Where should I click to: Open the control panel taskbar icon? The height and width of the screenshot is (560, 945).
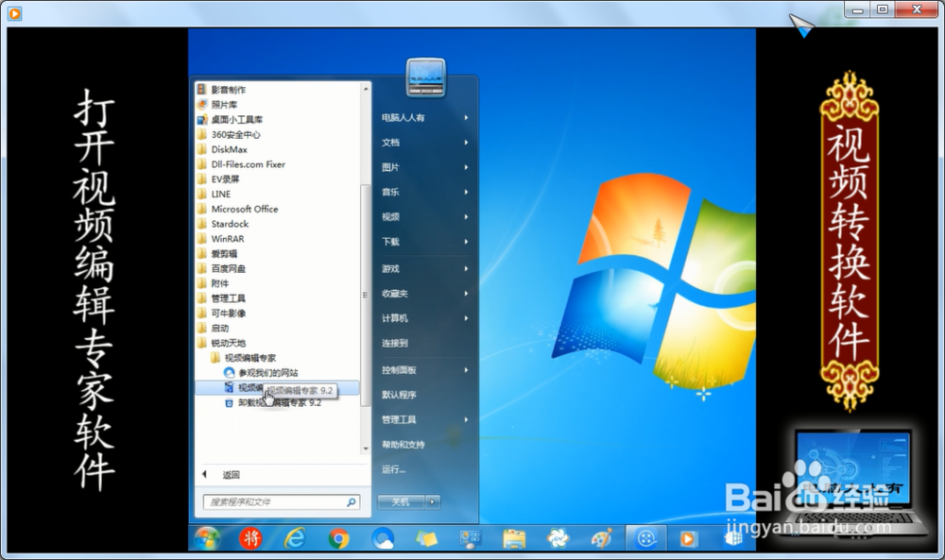[x=470, y=538]
